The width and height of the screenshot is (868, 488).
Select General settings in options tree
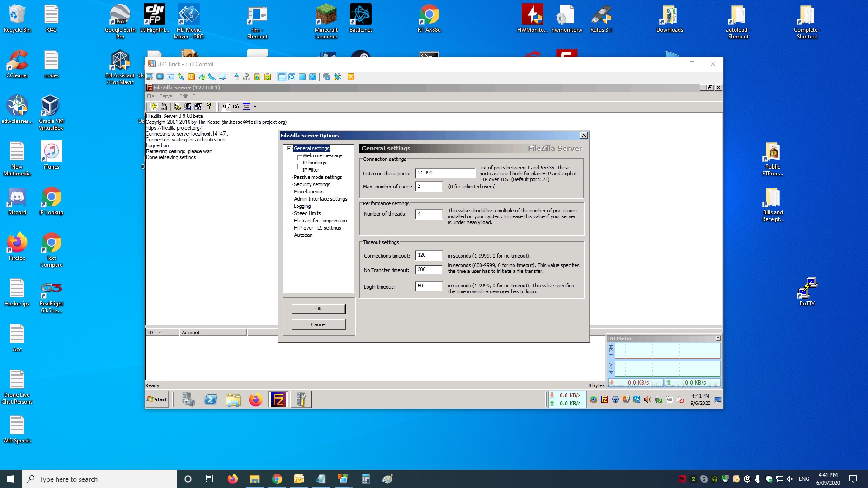tap(311, 148)
